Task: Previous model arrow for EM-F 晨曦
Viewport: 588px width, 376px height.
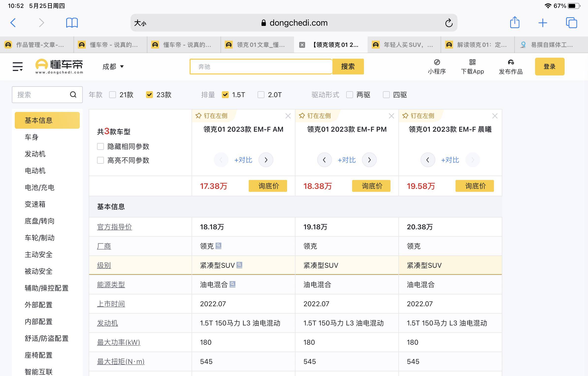Action: click(x=428, y=160)
